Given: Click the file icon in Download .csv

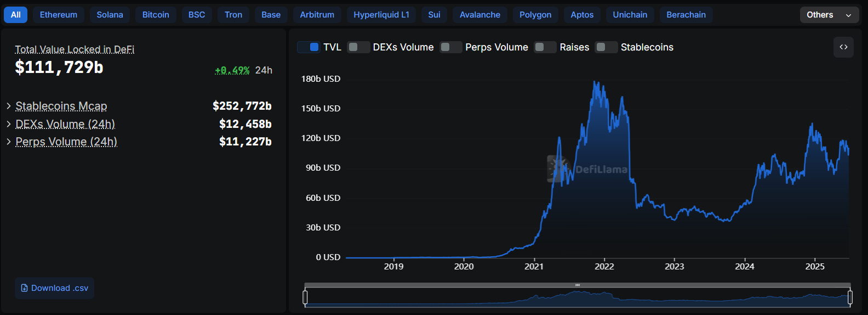Looking at the screenshot, I should [x=24, y=288].
